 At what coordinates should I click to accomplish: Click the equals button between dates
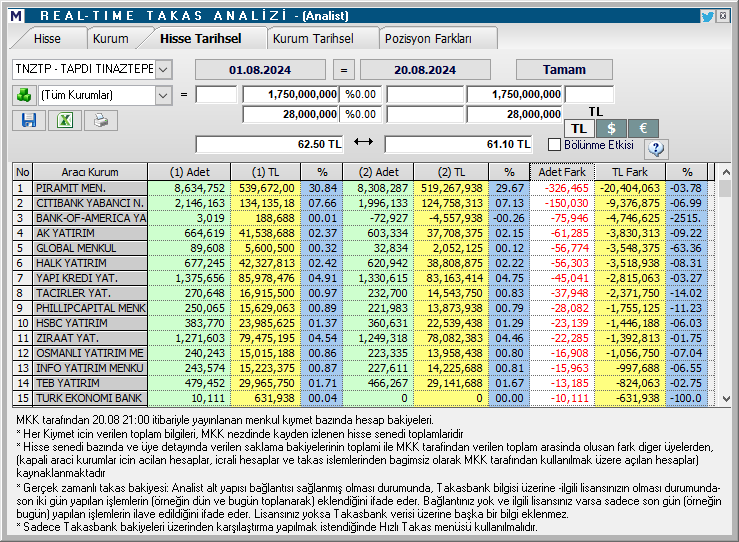coord(344,70)
